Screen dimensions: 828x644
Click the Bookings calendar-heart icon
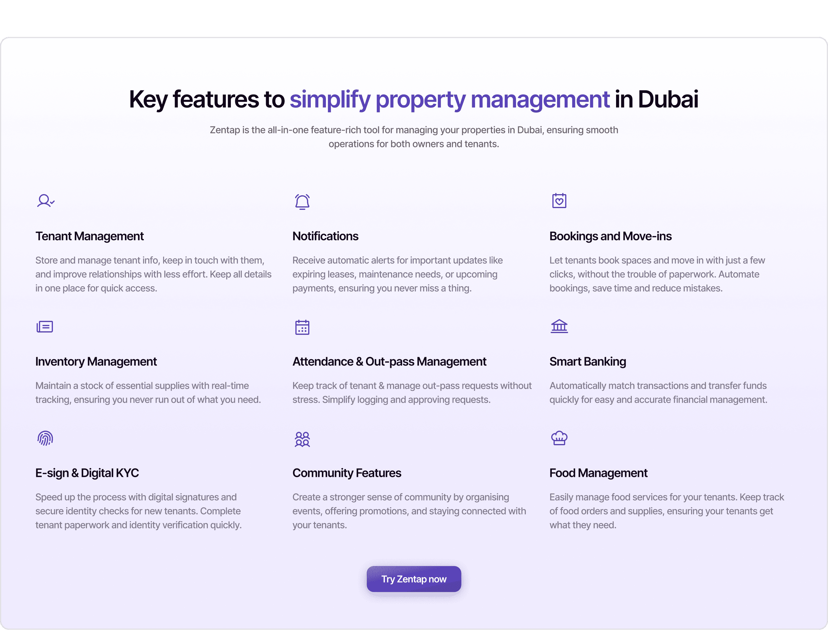559,201
